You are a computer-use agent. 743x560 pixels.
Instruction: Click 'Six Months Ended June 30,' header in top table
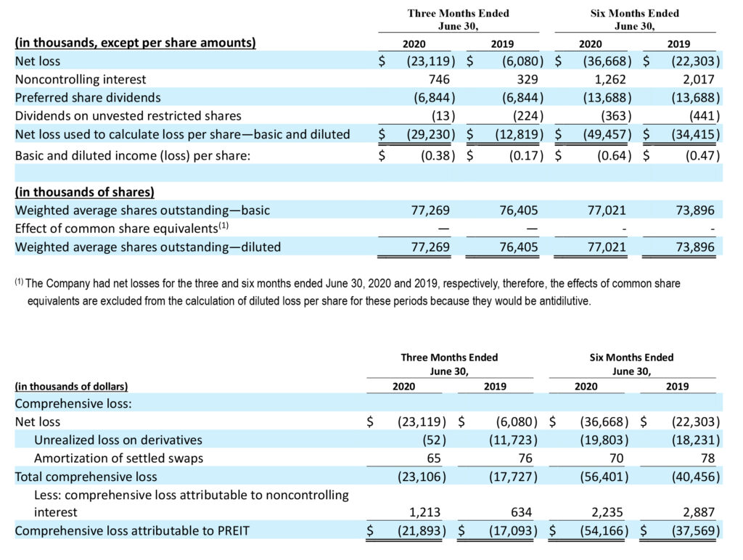coord(634,20)
